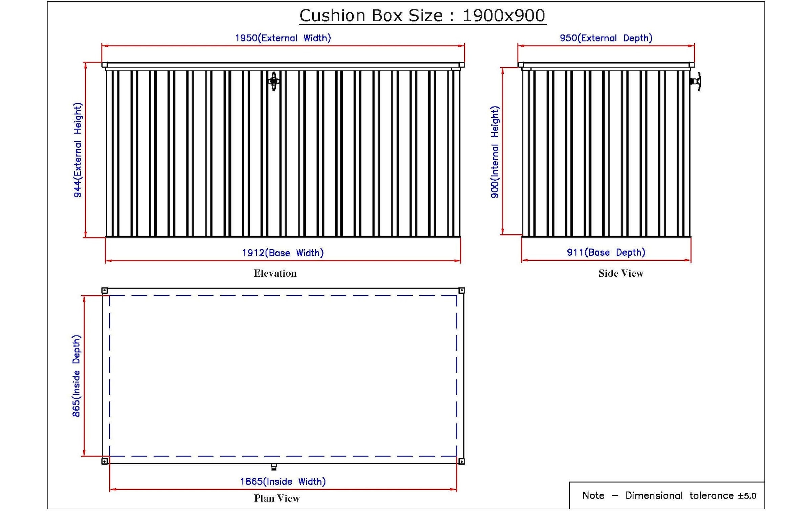Select the 1950 (External Width) dimension label
812x511 pixels.
(283, 38)
